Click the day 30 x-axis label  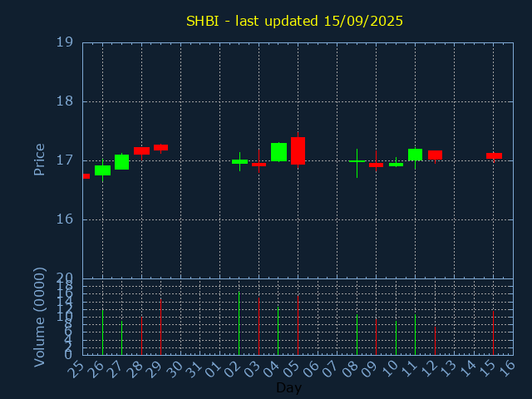click(x=173, y=369)
